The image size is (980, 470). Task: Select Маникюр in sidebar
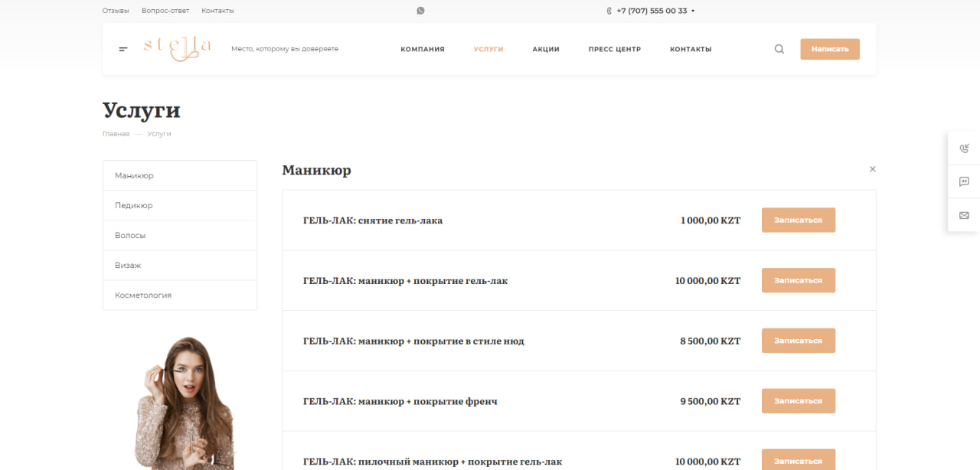click(x=180, y=175)
